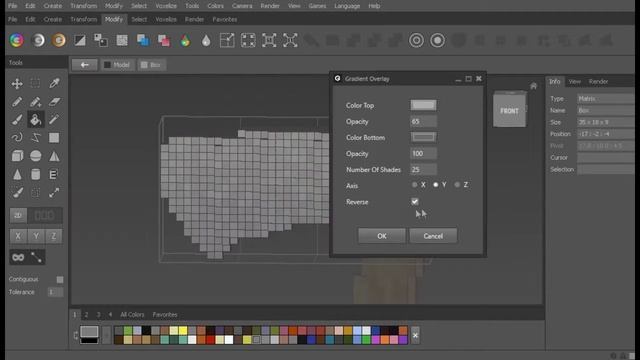Open the Colors menu
Screen dimensions: 640x360
pyautogui.click(x=216, y=6)
